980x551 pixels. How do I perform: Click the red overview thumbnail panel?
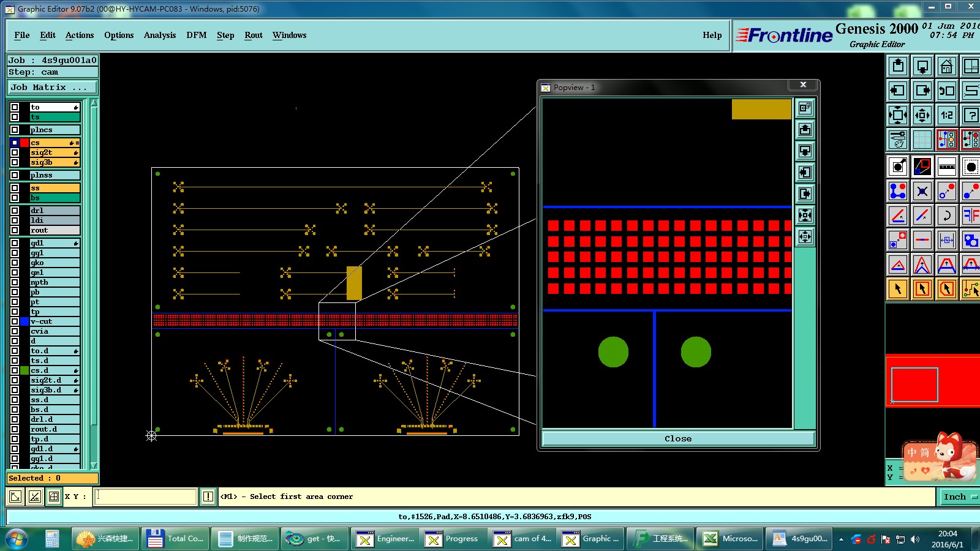(932, 381)
